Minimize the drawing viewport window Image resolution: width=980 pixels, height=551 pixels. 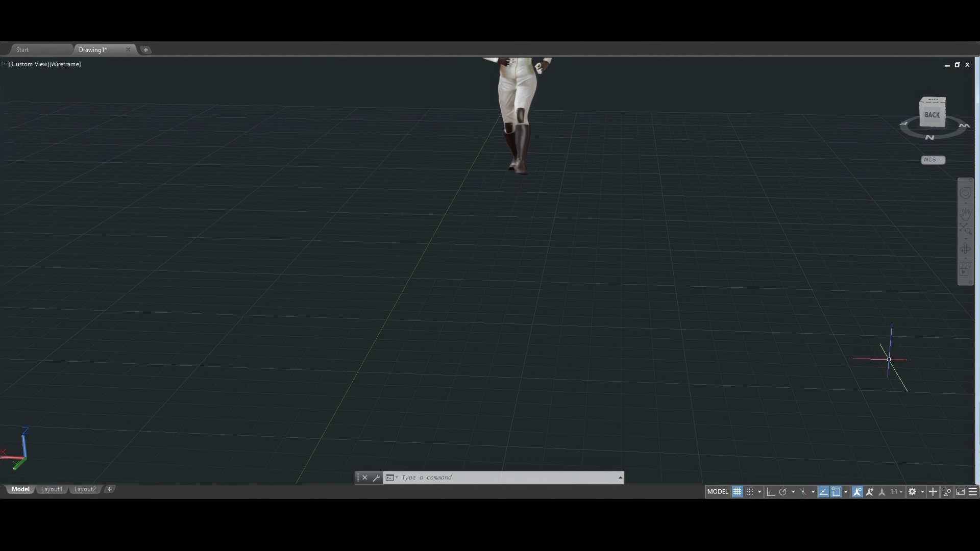pyautogui.click(x=947, y=65)
